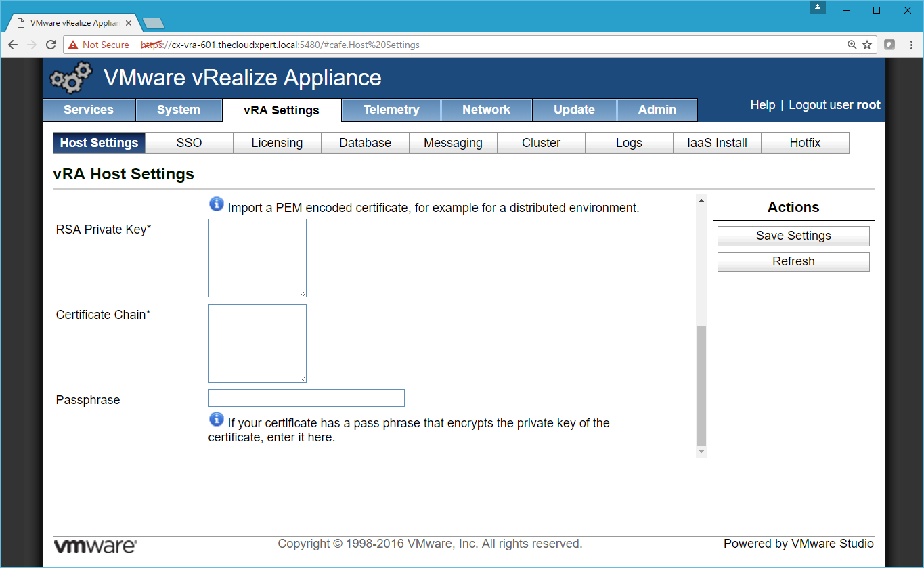The height and width of the screenshot is (568, 924).
Task: Click Logout user root link
Action: coord(834,105)
